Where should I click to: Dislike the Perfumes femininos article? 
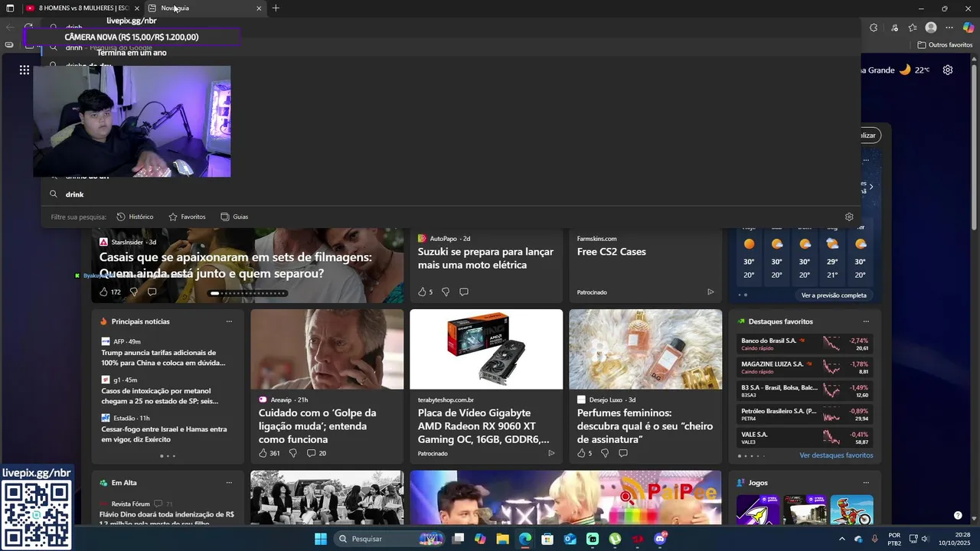tap(604, 453)
